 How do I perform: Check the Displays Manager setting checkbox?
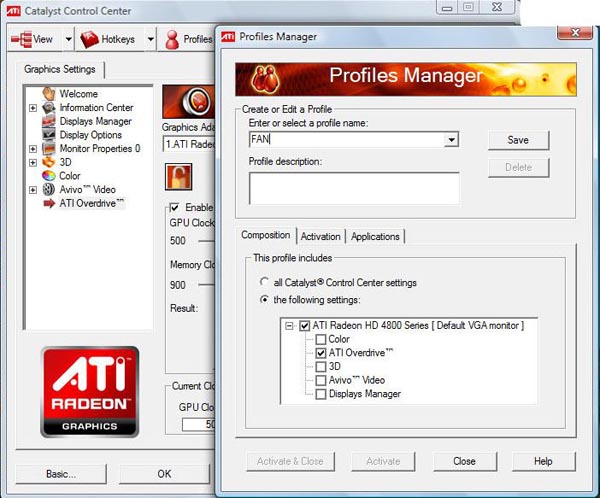[x=321, y=394]
